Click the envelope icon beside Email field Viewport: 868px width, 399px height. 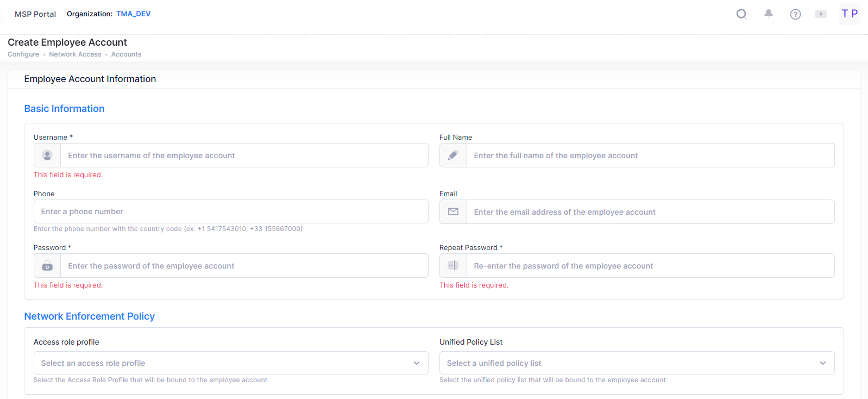[453, 212]
